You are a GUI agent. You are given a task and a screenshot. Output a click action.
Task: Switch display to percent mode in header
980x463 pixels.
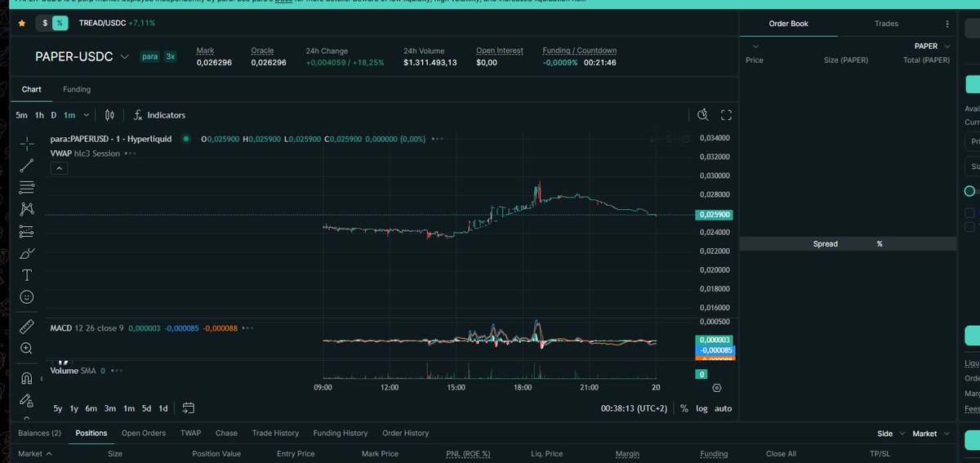pyautogui.click(x=60, y=23)
